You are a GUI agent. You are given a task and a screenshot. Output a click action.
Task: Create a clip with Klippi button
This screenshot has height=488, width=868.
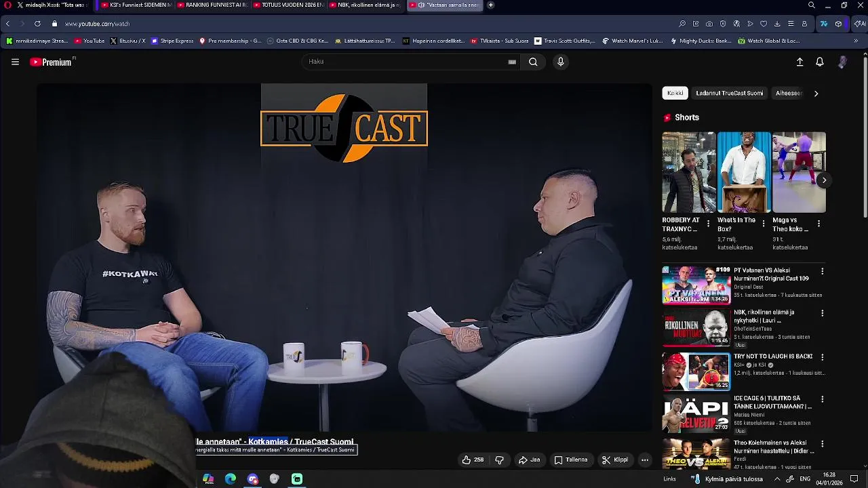(615, 460)
